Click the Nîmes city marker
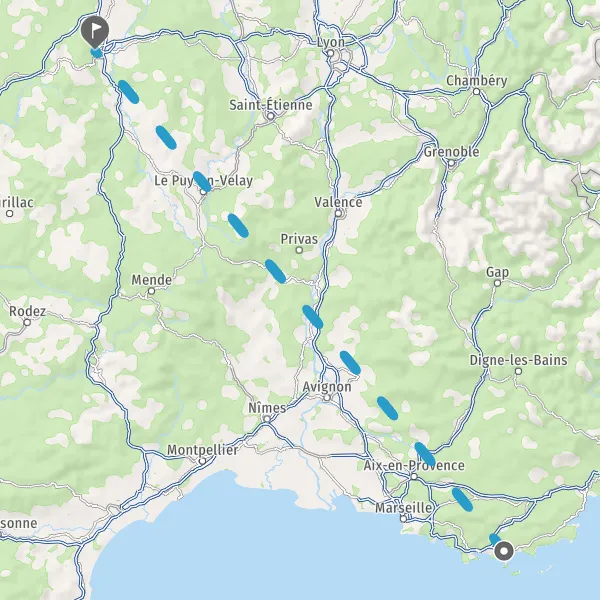The width and height of the screenshot is (600, 600). [x=267, y=419]
